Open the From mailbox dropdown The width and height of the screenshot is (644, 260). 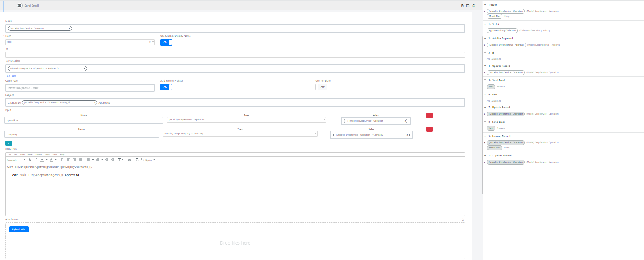coord(153,42)
